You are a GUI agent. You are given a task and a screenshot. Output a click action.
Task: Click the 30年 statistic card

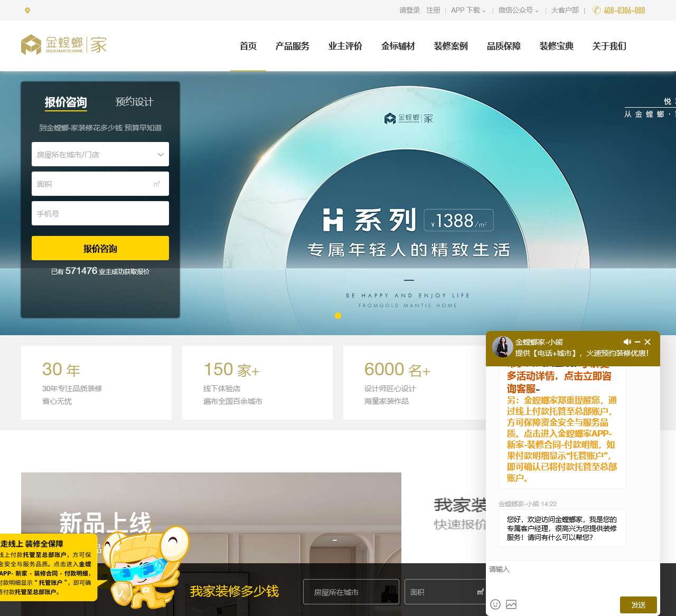(x=96, y=383)
